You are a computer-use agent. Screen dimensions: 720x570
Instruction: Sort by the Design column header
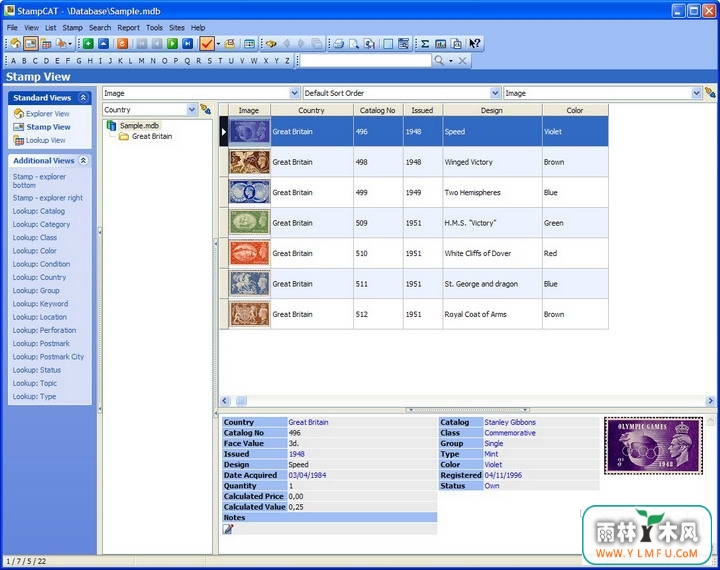click(492, 110)
